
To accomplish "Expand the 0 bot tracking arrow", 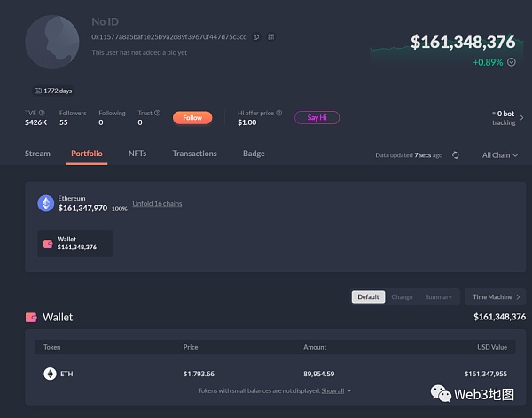I will (521, 117).
